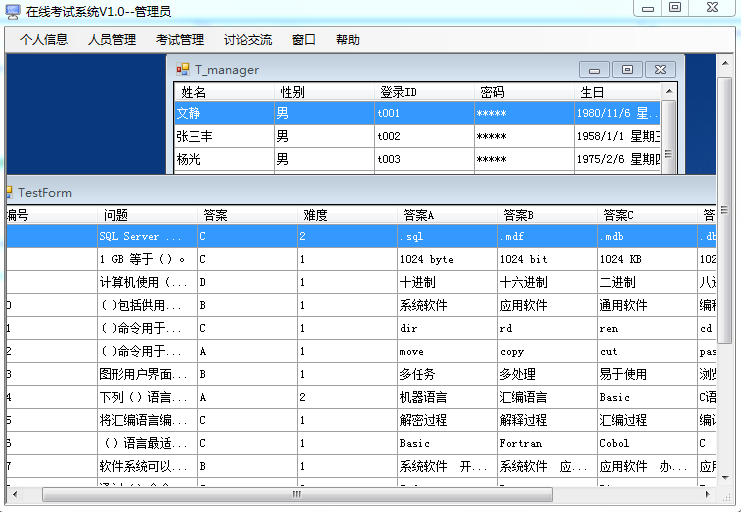Click the 密码 column header
This screenshot has height=512, width=741.
(524, 92)
